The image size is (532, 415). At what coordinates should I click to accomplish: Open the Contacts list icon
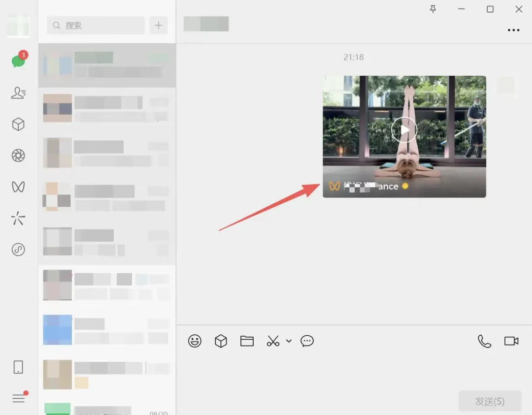coord(18,93)
